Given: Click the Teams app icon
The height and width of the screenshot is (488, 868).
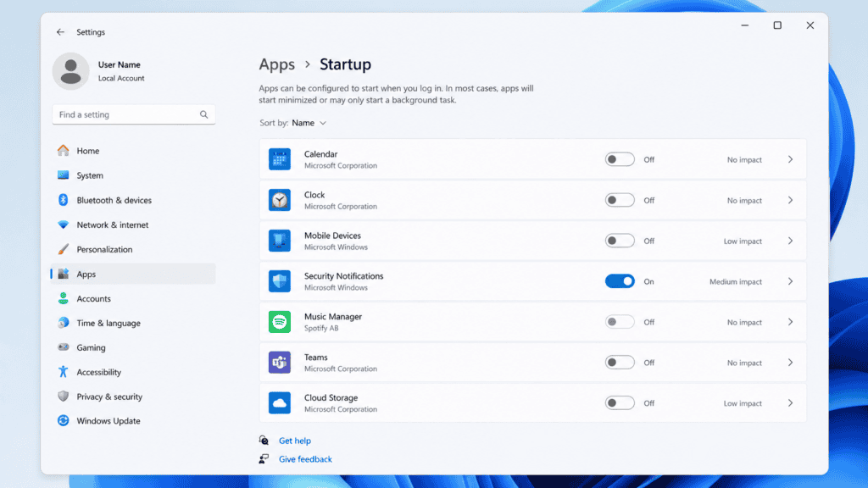Looking at the screenshot, I should 280,363.
